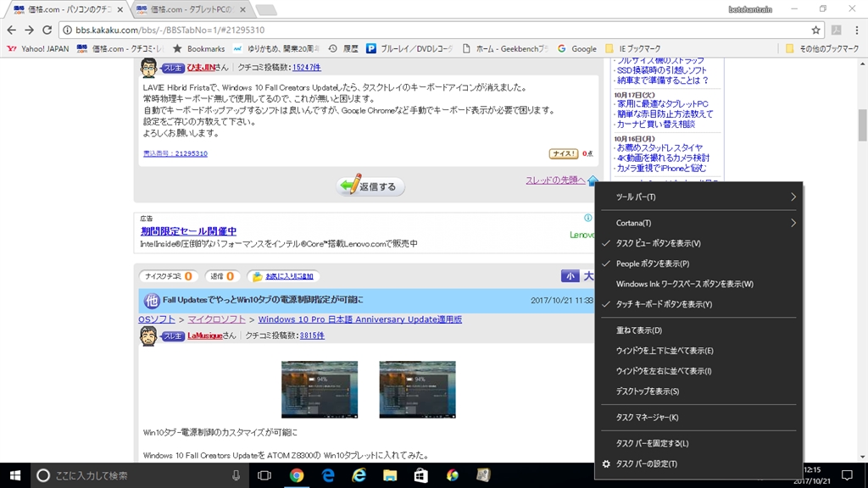Image resolution: width=868 pixels, height=488 pixels.
Task: Open the スレッドの先頭へ link
Action: coord(555,180)
